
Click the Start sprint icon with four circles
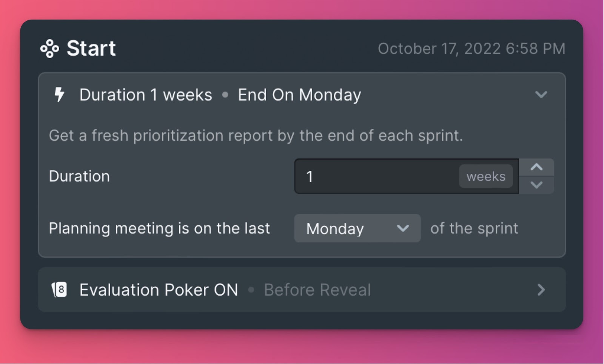tap(49, 49)
